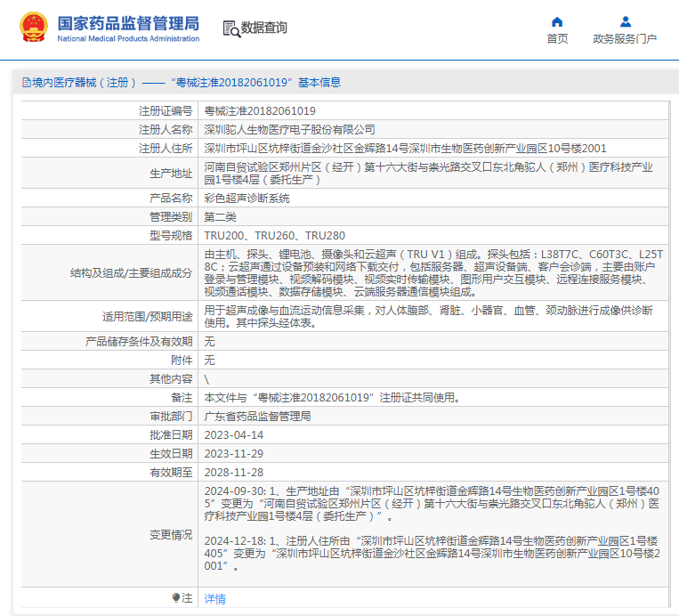Open the 数据查询 search icon
This screenshot has height=616, width=679.
(231, 28)
